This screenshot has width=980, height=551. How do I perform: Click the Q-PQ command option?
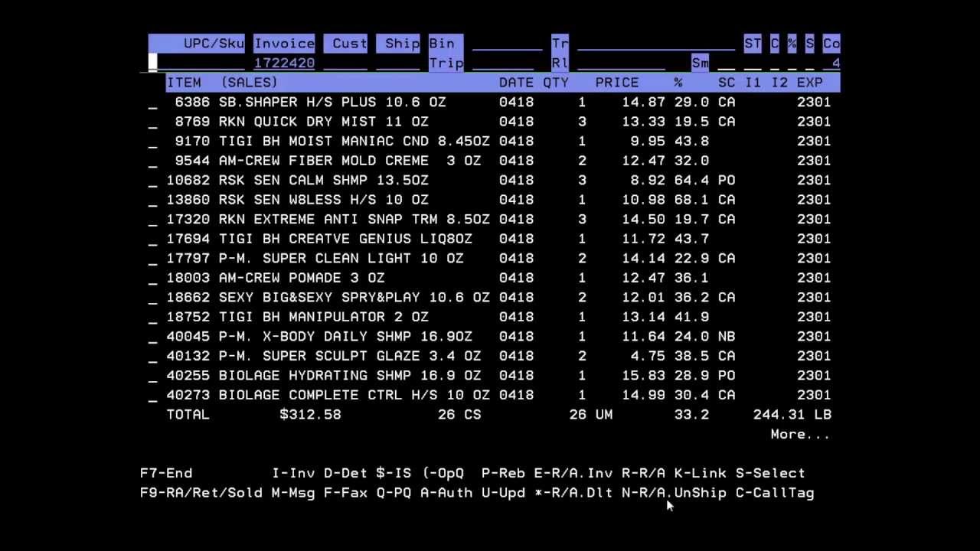(x=394, y=493)
